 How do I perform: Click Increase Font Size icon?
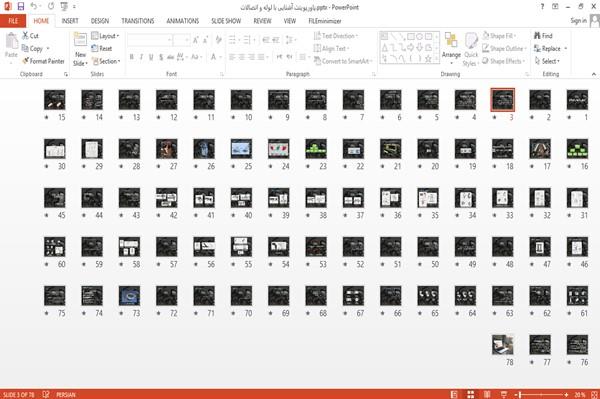point(196,39)
